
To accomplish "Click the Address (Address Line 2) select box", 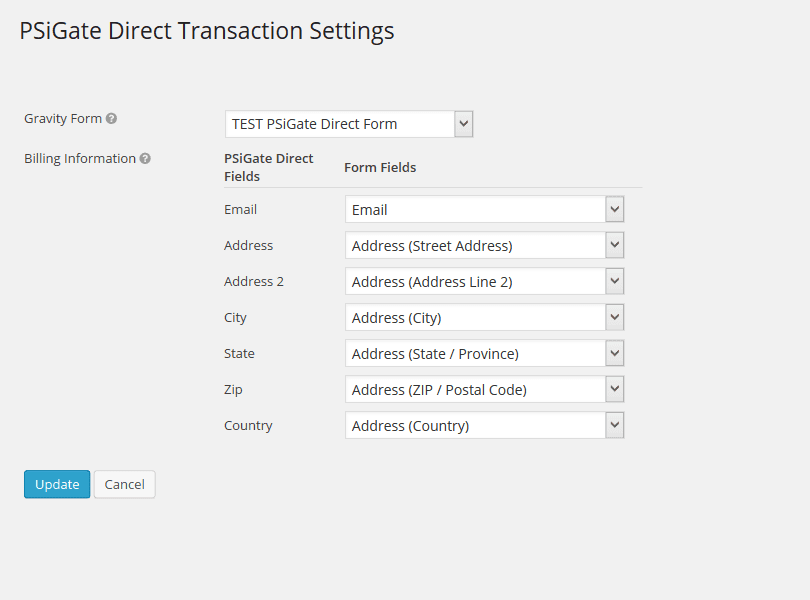I will point(485,281).
